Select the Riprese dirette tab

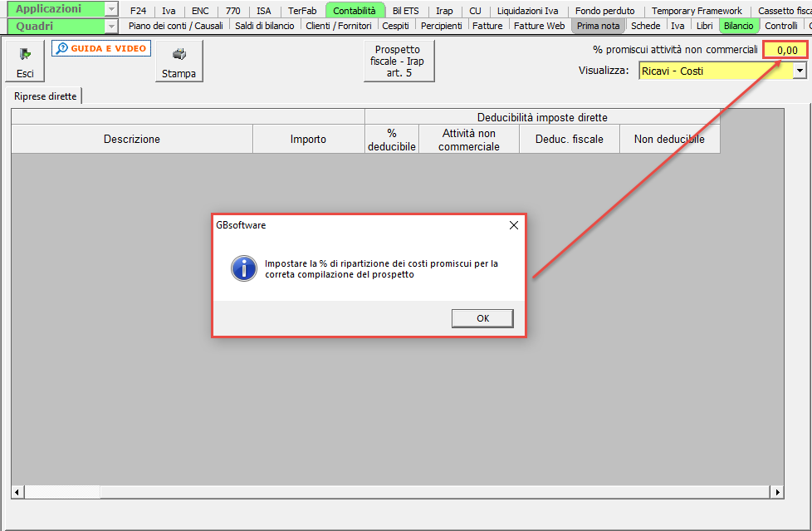pyautogui.click(x=46, y=96)
